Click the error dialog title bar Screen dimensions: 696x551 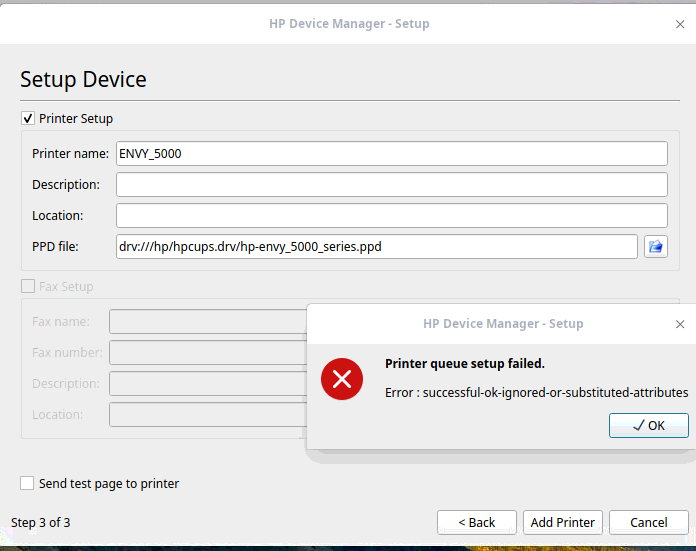click(x=502, y=324)
